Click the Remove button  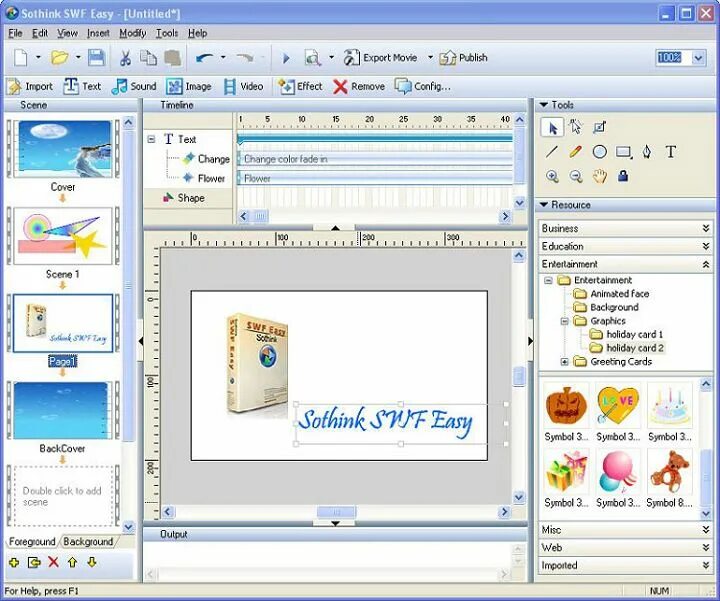(x=359, y=86)
